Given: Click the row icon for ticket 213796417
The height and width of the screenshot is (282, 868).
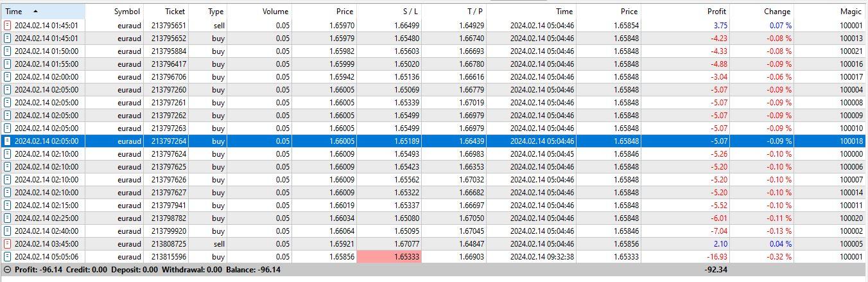Looking at the screenshot, I should tap(8, 64).
